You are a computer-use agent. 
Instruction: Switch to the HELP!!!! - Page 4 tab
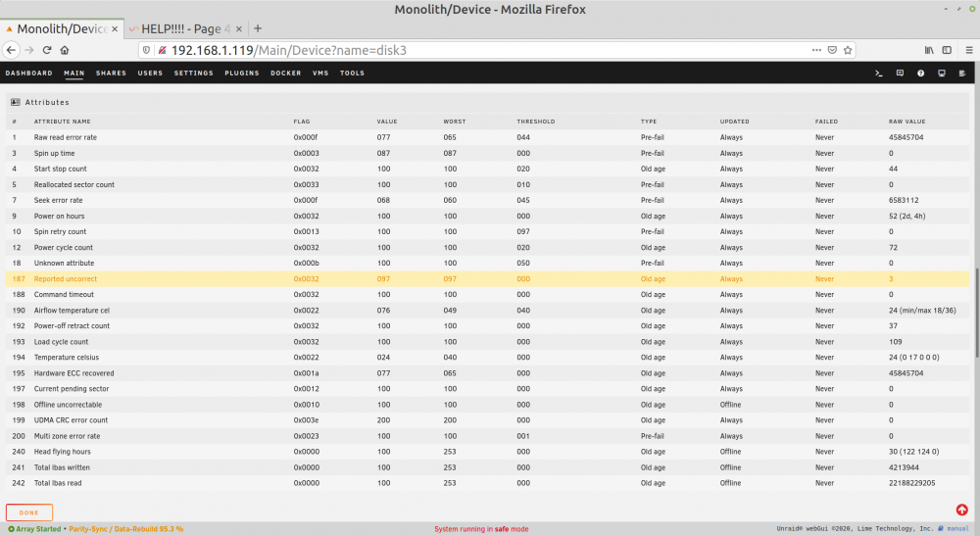[x=186, y=28]
